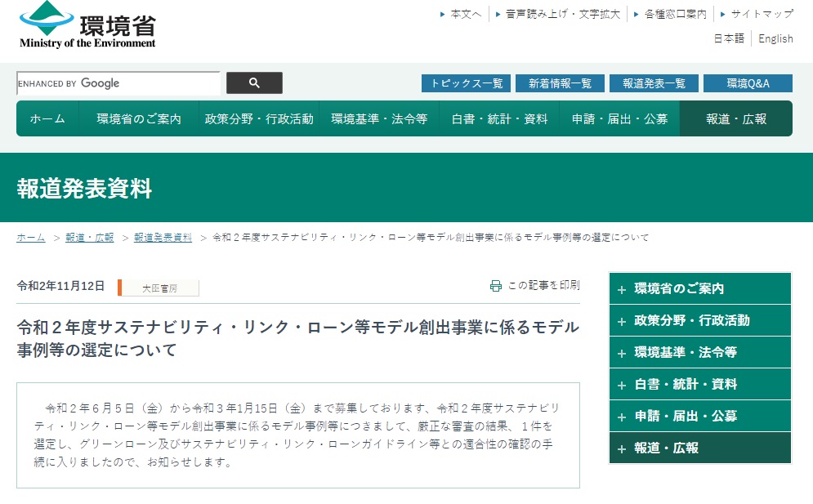Click 報道発表資料 breadcrumb link
Screen dimensions: 813x504
pyautogui.click(x=163, y=238)
